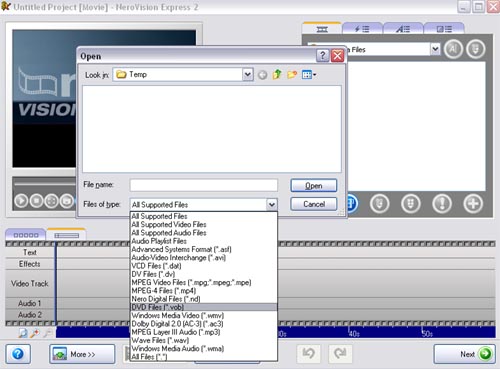Click the exclamation round button below media panel

point(442,203)
